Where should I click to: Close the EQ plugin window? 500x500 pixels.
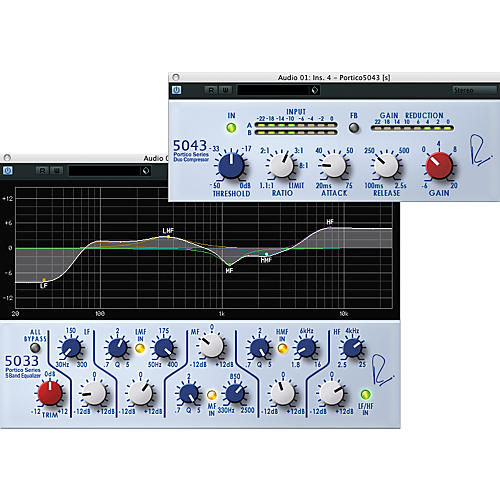7,158
